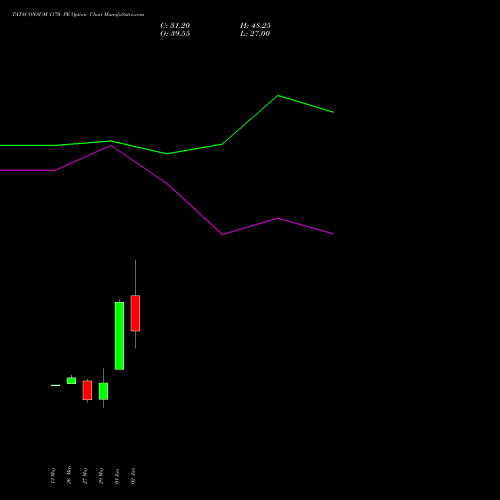The image size is (500, 500).
Task: Select the tall green 01 Jun candlestick
Action: point(119,335)
